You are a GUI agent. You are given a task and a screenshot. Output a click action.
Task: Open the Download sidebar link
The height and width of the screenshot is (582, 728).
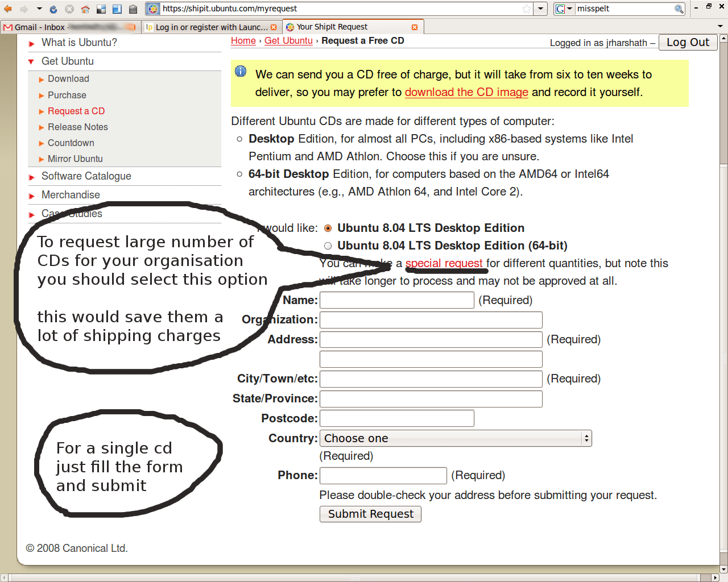point(68,79)
